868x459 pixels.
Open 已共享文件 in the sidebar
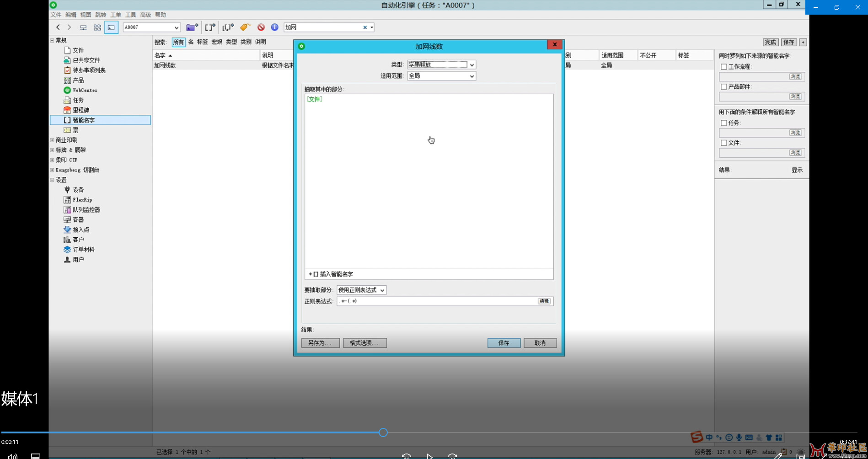pyautogui.click(x=86, y=60)
